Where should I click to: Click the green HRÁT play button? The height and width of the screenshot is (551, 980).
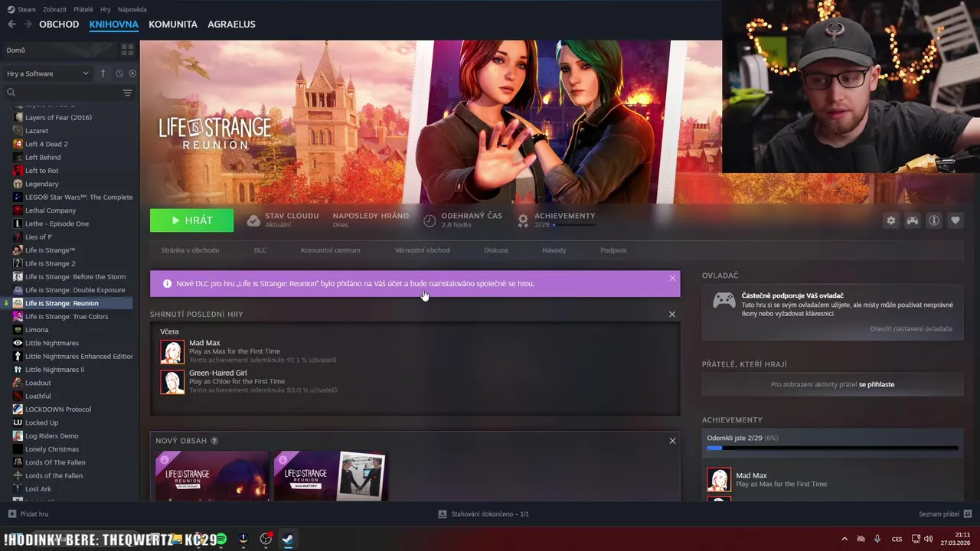coord(191,220)
